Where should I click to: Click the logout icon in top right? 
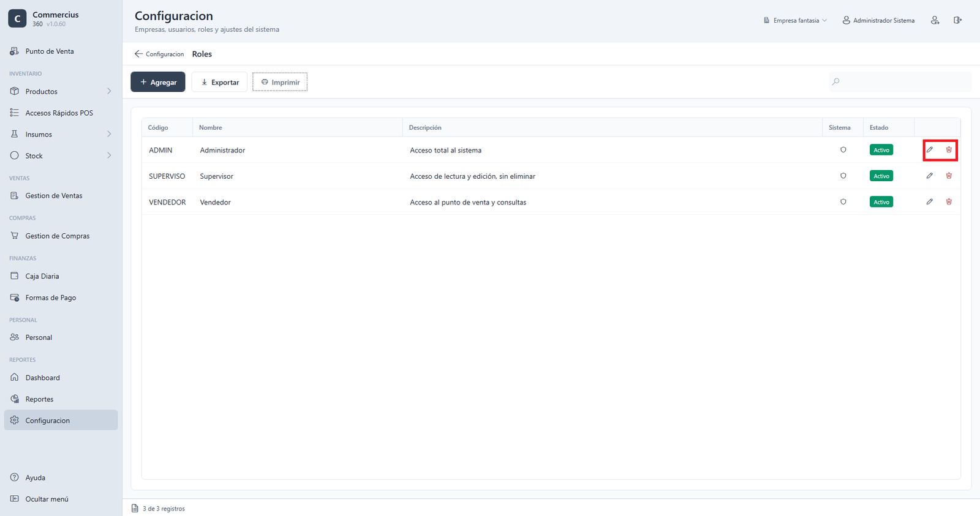tap(957, 20)
